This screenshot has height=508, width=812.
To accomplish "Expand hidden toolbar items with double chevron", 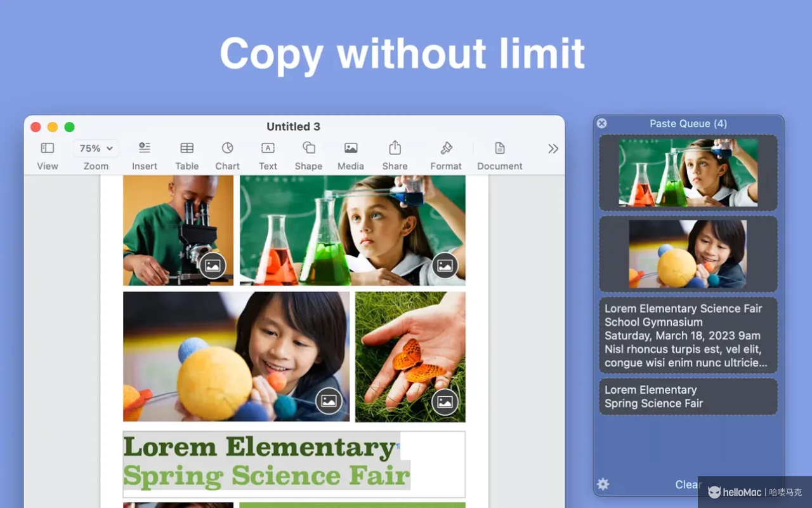I will point(553,149).
